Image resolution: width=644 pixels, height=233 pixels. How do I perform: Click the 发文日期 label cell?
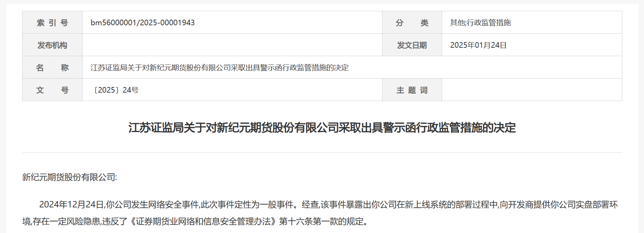[x=412, y=45]
